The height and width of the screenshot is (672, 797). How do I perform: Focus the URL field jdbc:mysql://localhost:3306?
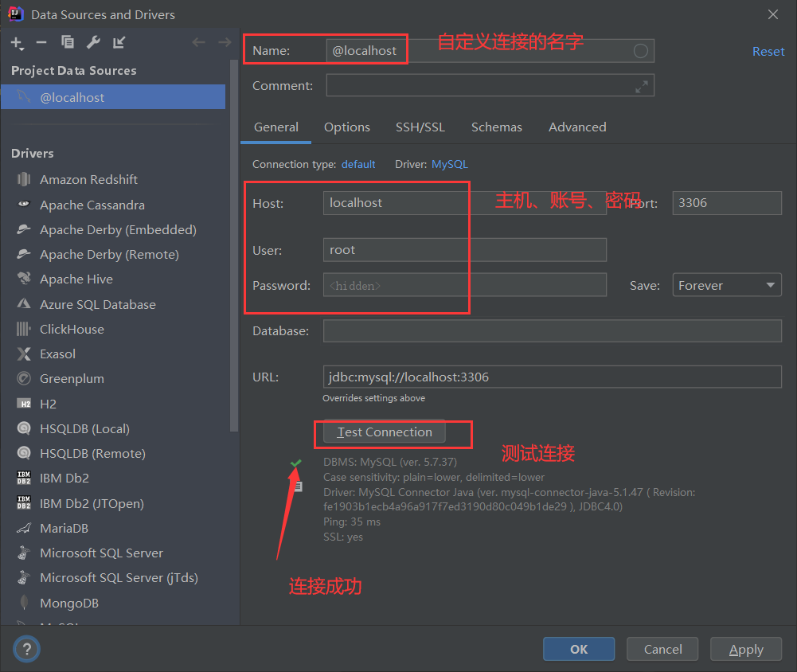pos(552,377)
